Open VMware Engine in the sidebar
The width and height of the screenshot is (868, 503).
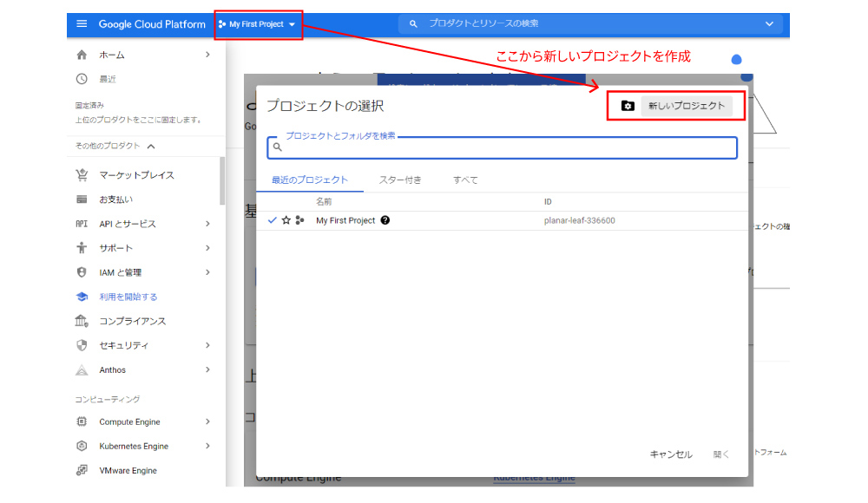(x=128, y=470)
